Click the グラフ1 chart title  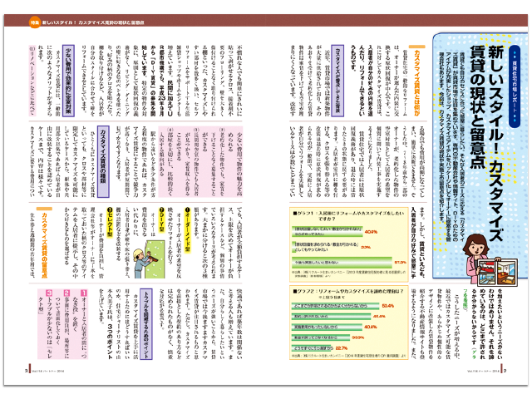pyautogui.click(x=349, y=216)
